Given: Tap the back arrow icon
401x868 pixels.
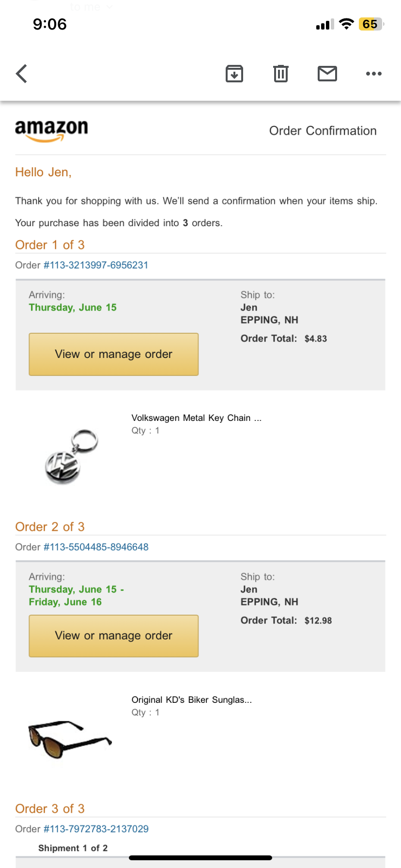Looking at the screenshot, I should 22,74.
